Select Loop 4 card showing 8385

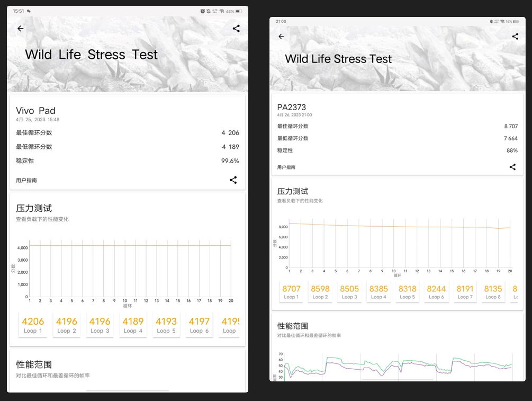pyautogui.click(x=378, y=292)
